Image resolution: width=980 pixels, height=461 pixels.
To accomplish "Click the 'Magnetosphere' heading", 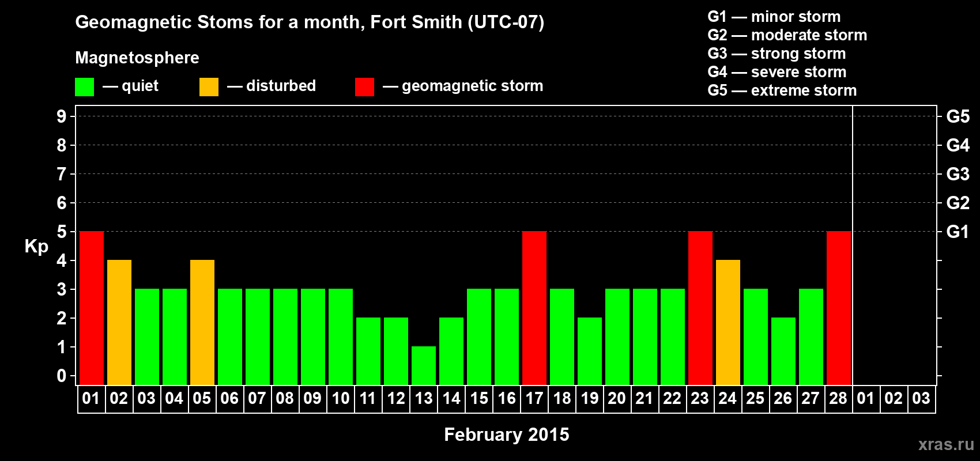I will (137, 58).
